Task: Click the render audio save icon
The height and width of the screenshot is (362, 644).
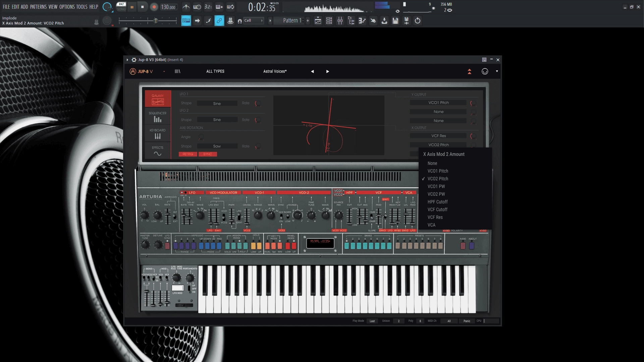Action: tap(407, 21)
